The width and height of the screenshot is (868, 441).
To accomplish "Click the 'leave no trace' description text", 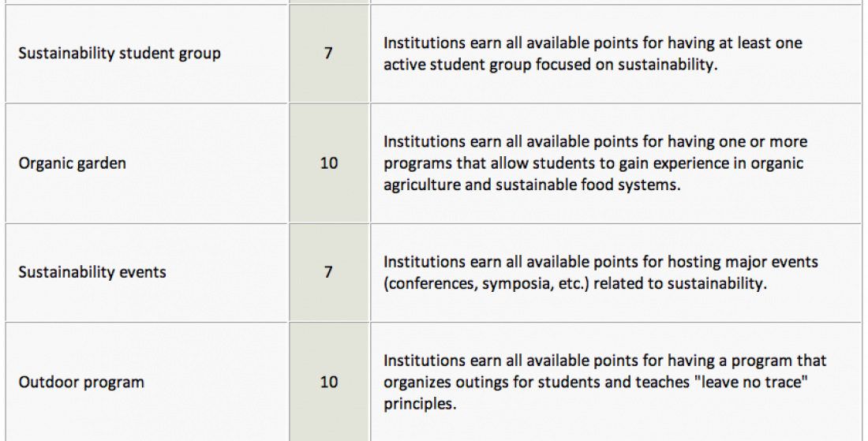I will [604, 382].
